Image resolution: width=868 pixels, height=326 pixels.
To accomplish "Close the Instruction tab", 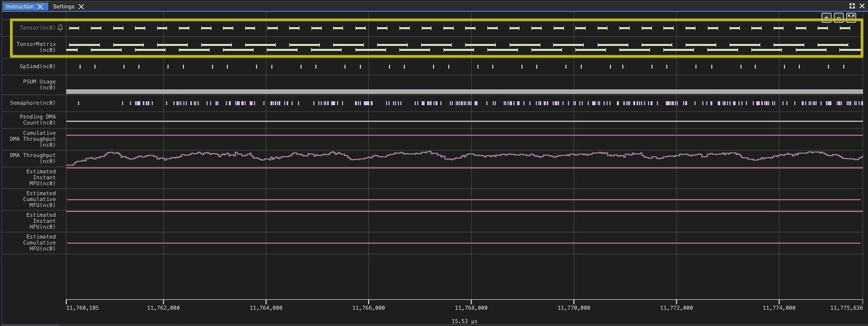I will tap(41, 6).
